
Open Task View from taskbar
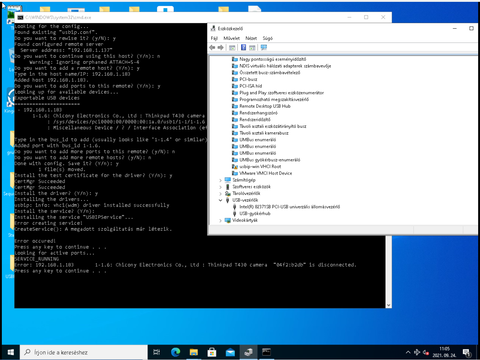pos(156,352)
